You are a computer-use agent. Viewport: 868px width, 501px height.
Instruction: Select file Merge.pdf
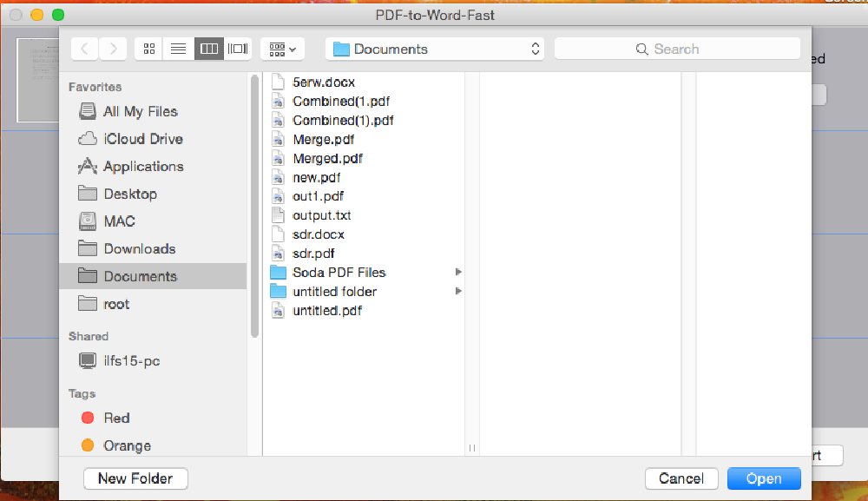[365, 140]
